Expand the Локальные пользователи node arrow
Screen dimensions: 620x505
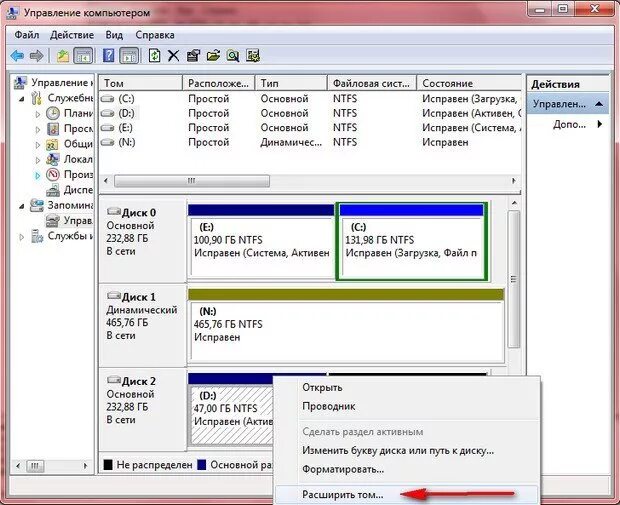point(38,160)
